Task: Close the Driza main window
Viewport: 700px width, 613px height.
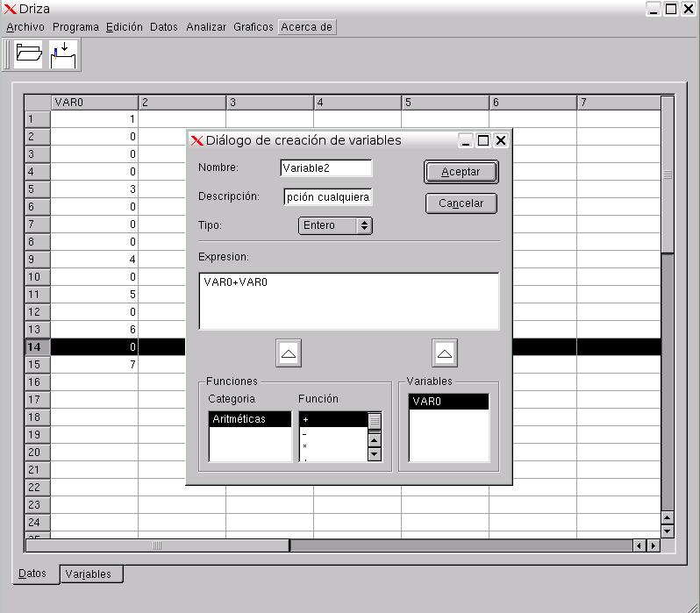Action: (689, 9)
